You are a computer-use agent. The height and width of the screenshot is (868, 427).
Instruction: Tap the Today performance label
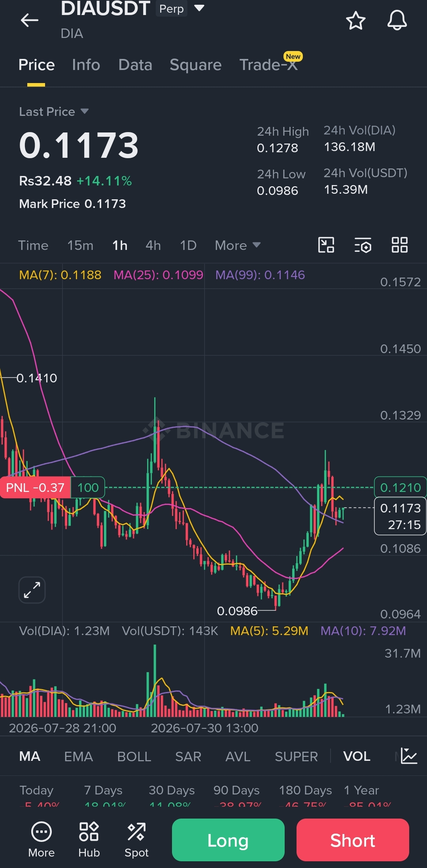36,790
